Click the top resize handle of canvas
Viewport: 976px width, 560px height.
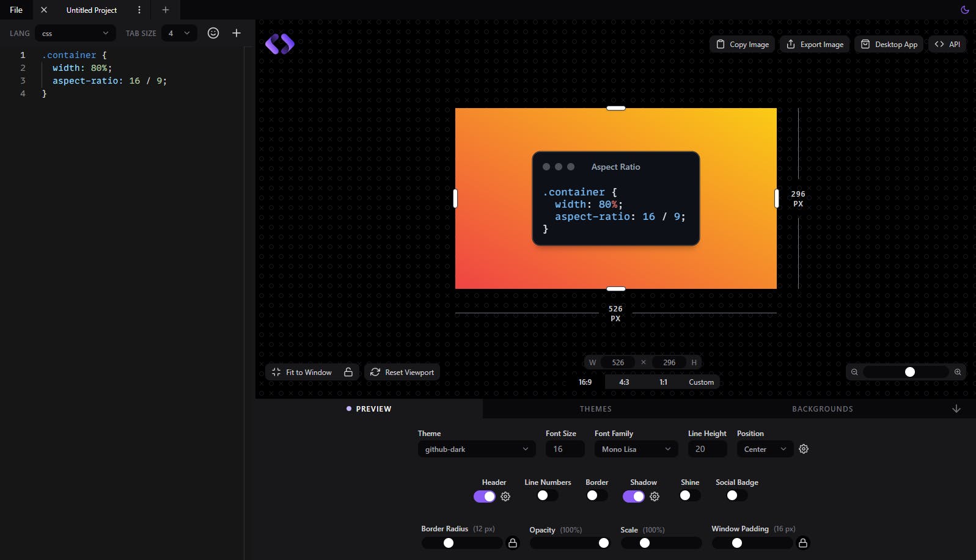(x=616, y=108)
